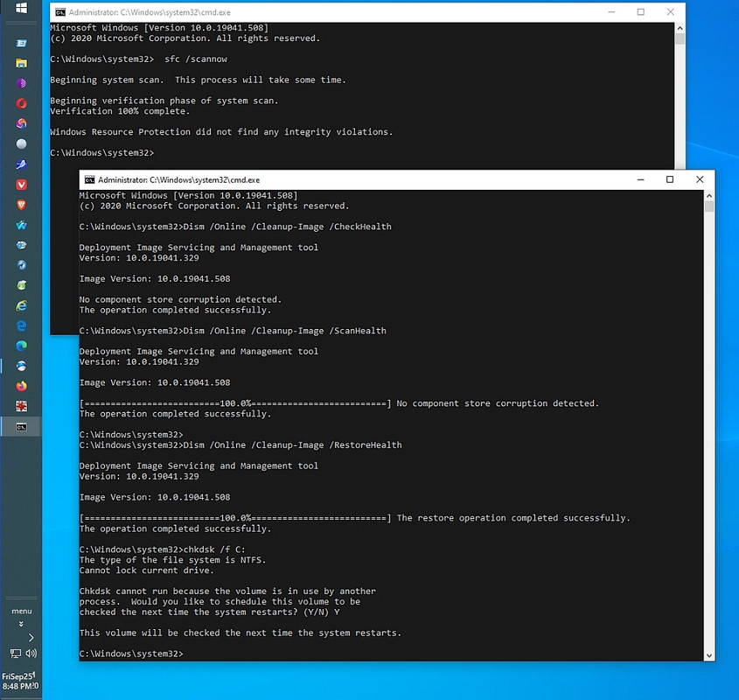
Task: Open the blue-white globe icon above Firefox
Action: (x=21, y=366)
